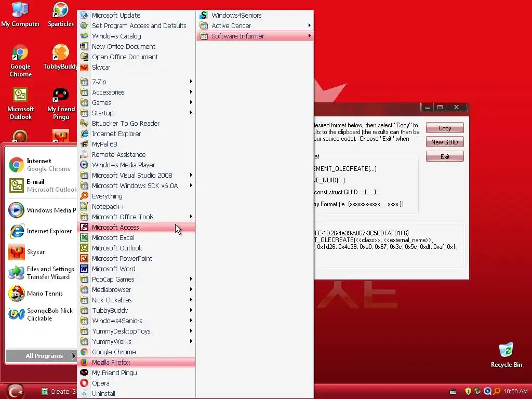
Task: Open SpongeBob Nick Clickable from Start menu
Action: coord(41,314)
